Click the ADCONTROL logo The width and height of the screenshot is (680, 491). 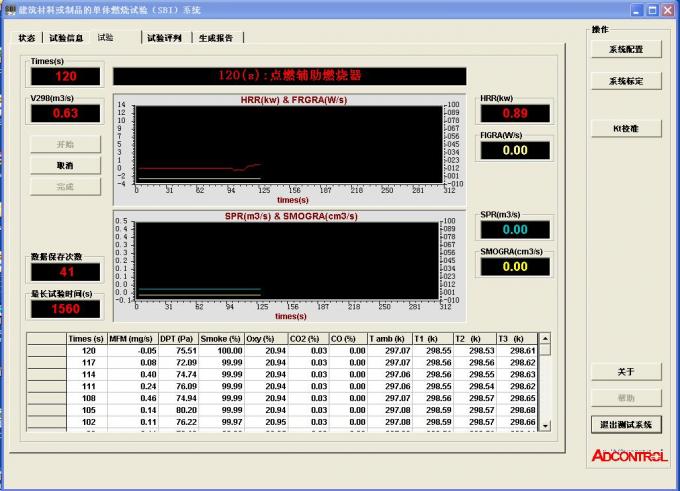pos(628,455)
